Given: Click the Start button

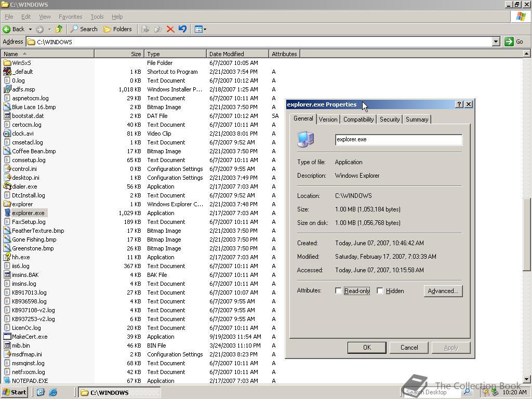Looking at the screenshot, I should (x=14, y=392).
